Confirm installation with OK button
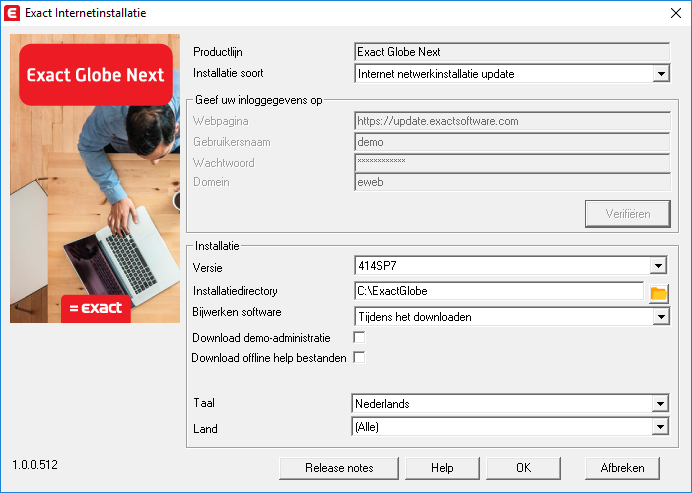692x493 pixels. coord(523,468)
